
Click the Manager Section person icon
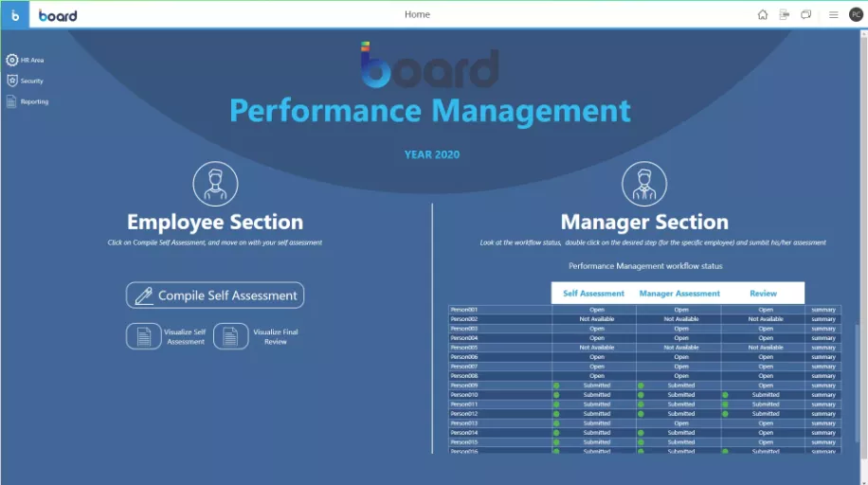point(644,184)
